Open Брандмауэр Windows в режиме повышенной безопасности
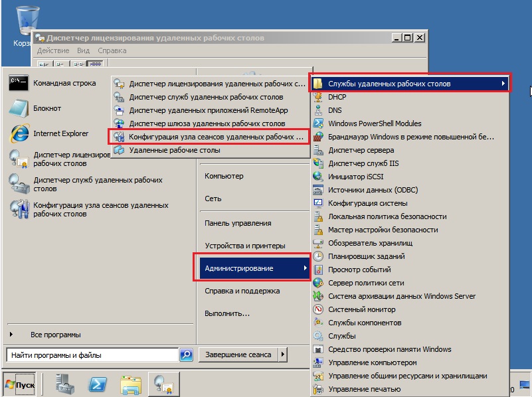The image size is (532, 397). coord(410,137)
